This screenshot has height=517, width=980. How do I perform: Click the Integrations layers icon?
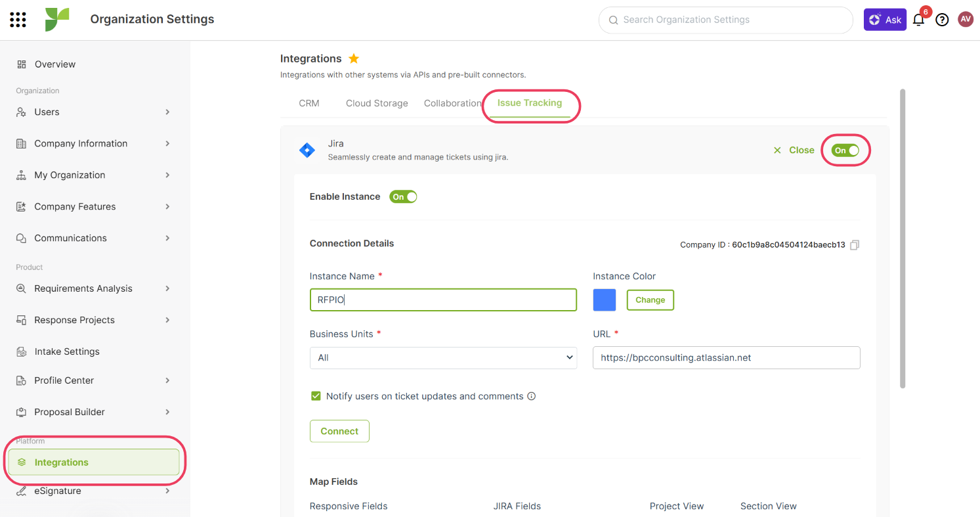[22, 462]
